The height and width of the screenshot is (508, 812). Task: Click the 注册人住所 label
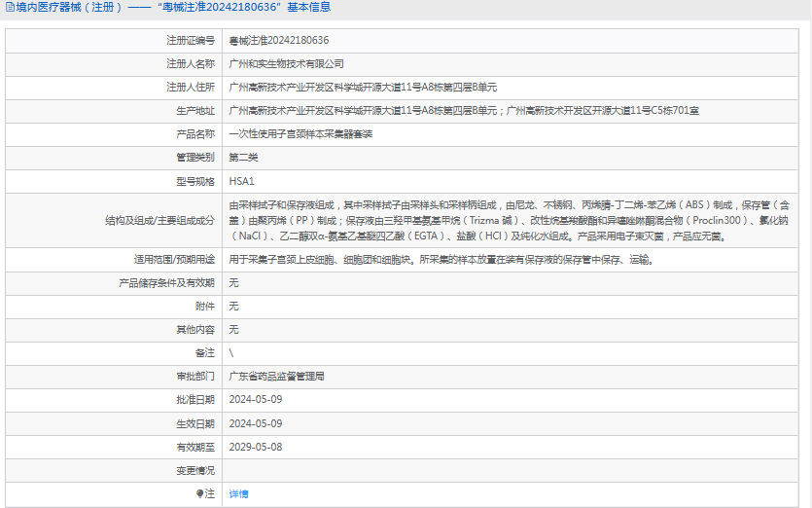[191, 87]
